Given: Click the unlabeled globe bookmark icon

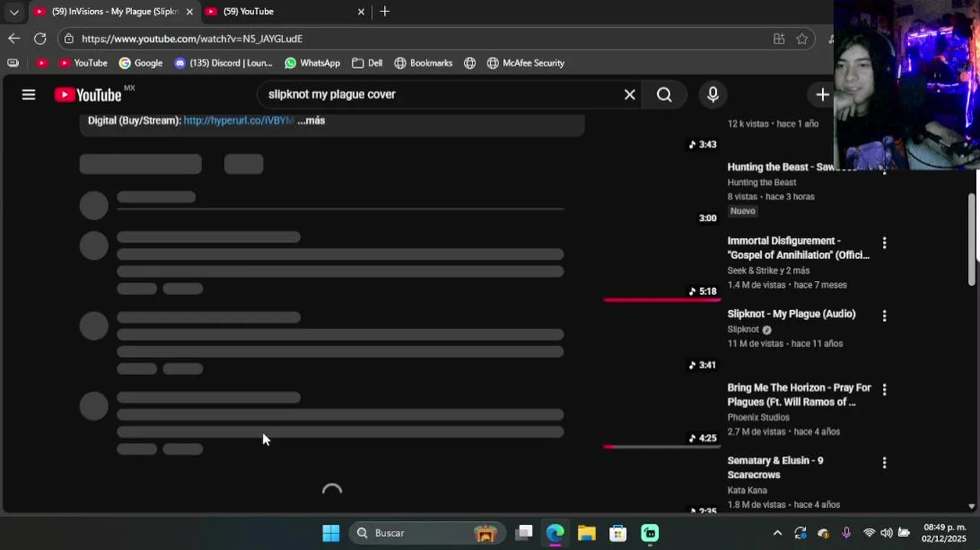Looking at the screenshot, I should [x=470, y=63].
